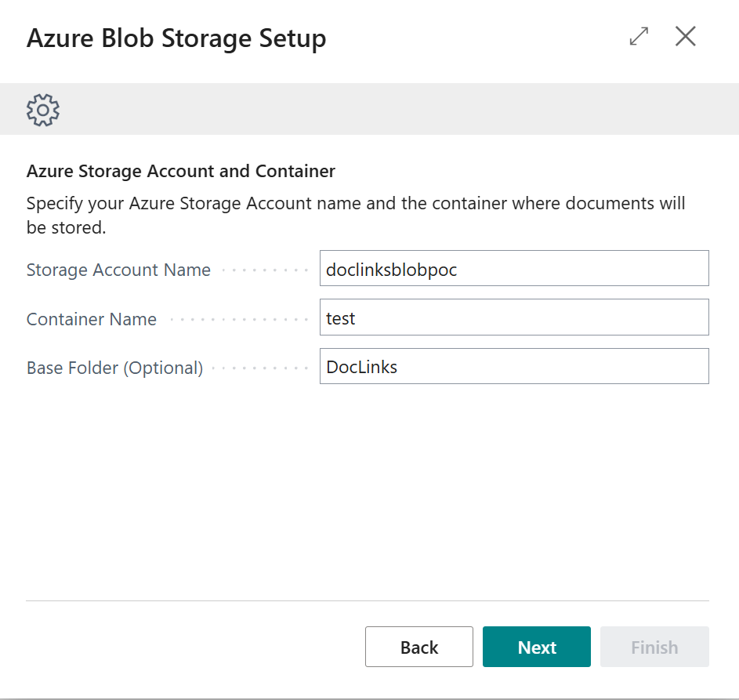This screenshot has height=700, width=739.
Task: Focus the Container Name text box
Action: (x=513, y=317)
